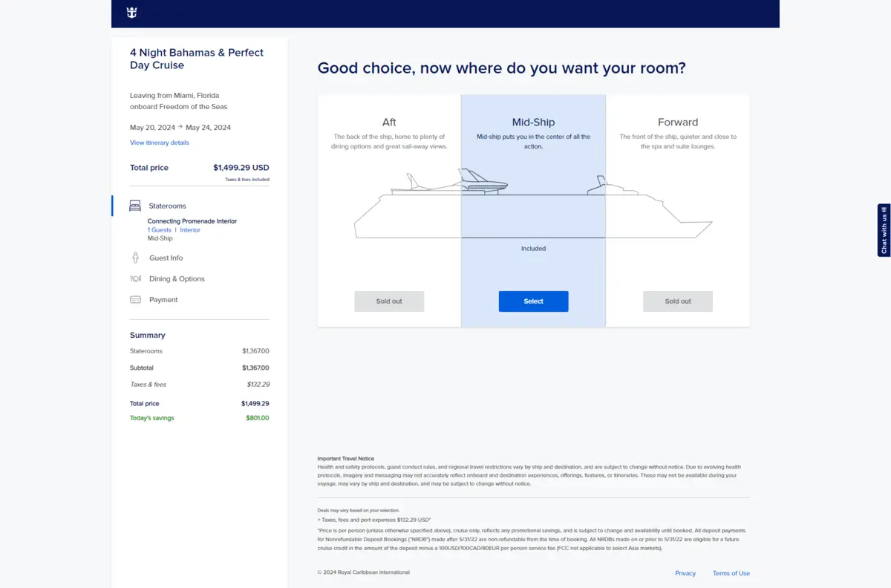This screenshot has height=588, width=891.
Task: Click the Summary heading
Action: [x=148, y=336]
